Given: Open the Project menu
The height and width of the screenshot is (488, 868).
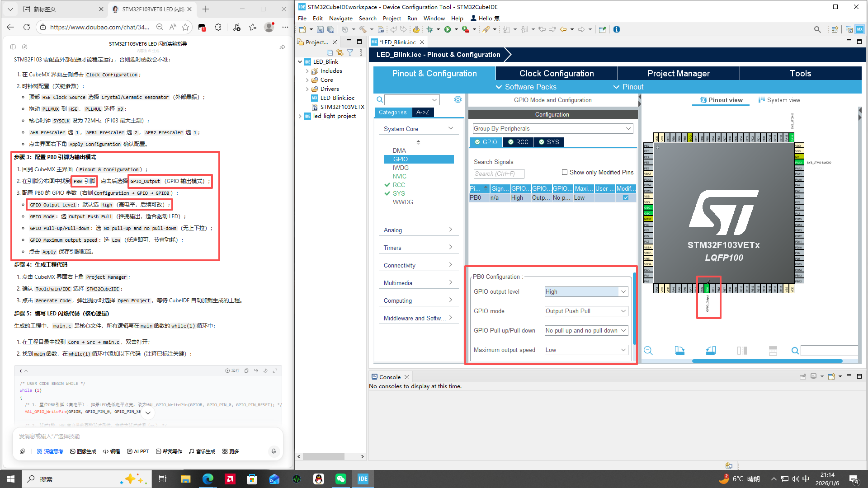Looking at the screenshot, I should click(x=392, y=18).
